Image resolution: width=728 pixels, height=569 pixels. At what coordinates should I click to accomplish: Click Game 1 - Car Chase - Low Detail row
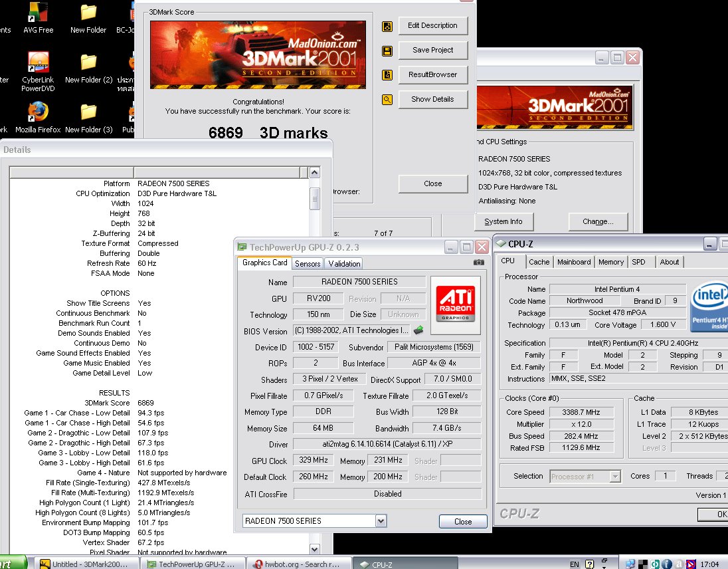[x=159, y=413]
